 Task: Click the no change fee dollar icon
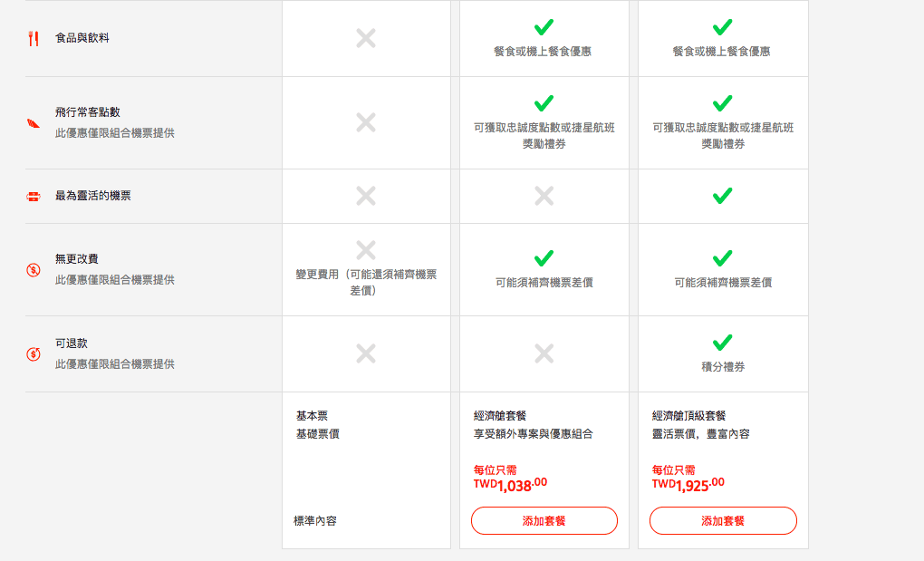pyautogui.click(x=34, y=270)
